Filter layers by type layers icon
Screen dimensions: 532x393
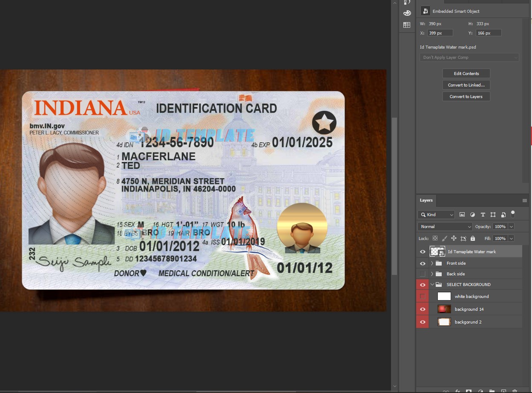(x=483, y=215)
